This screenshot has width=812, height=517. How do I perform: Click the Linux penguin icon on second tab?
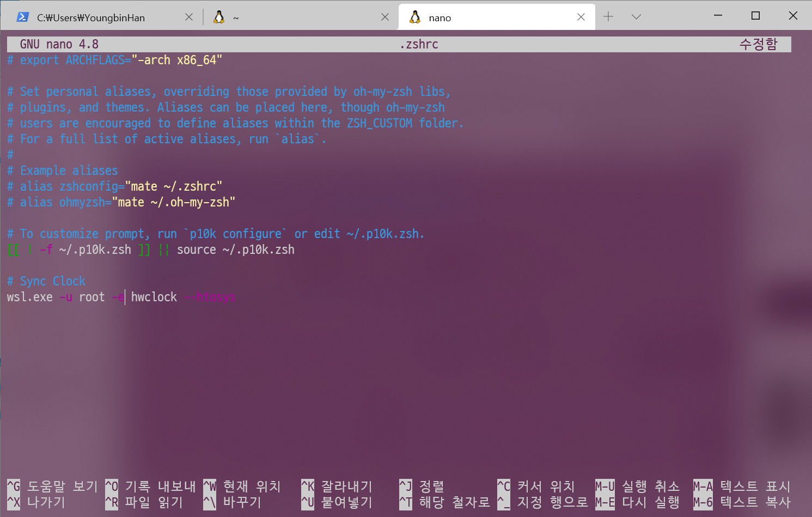click(219, 17)
